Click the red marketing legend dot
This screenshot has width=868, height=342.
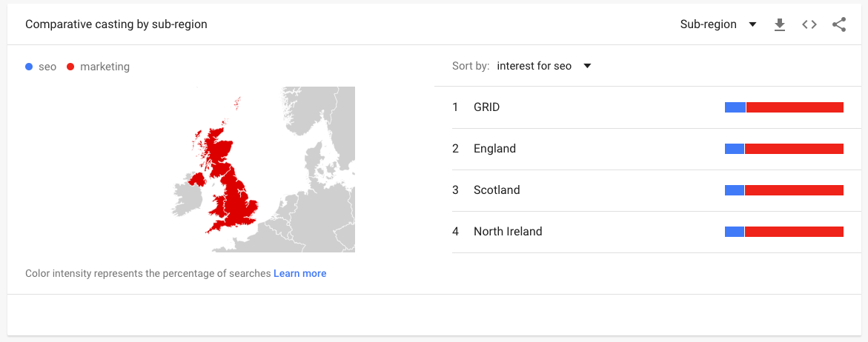70,67
